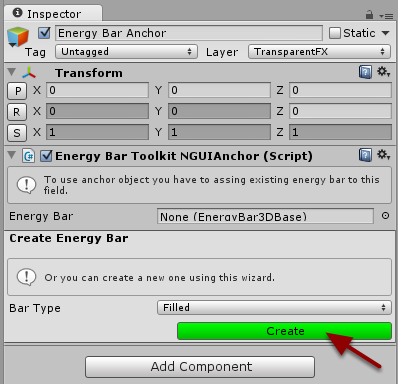Image resolution: width=398 pixels, height=384 pixels.
Task: Click the Add Component button
Action: click(x=200, y=367)
